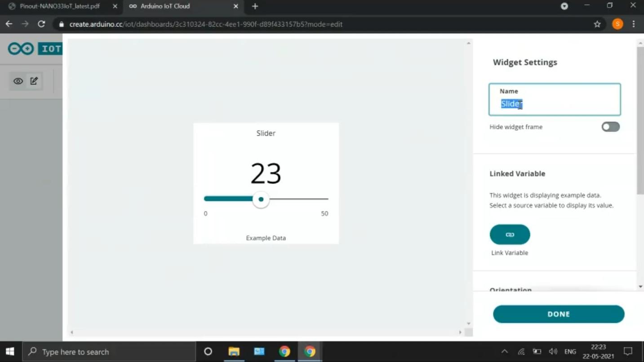This screenshot has width=644, height=362.
Task: Switch to dashboard view mode eye icon
Action: click(x=18, y=81)
